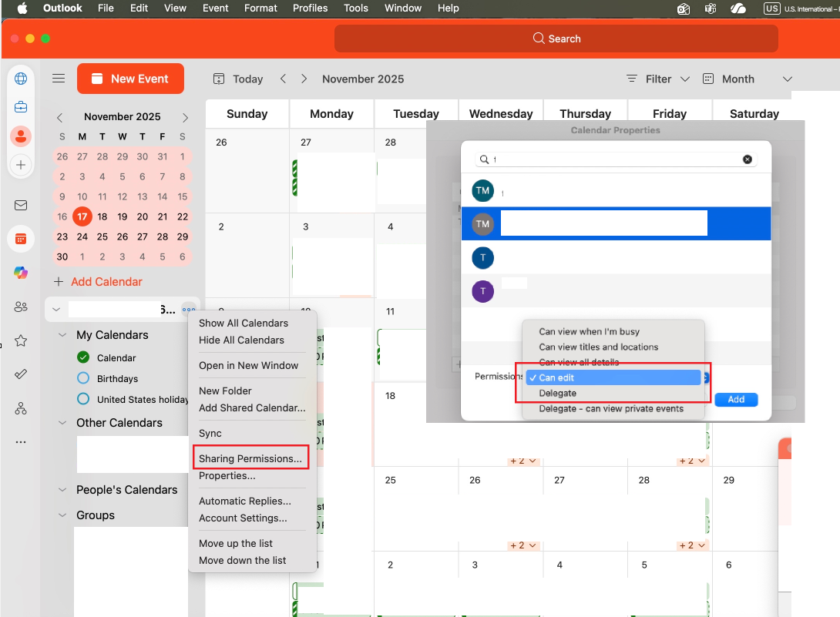Screen dimensions: 840x617
Task: Collapse the My Calendars section
Action: click(62, 335)
